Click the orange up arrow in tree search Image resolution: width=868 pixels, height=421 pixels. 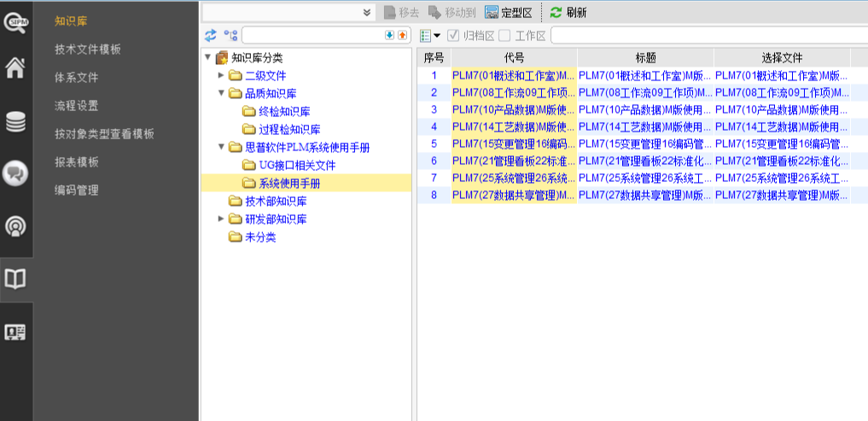coord(402,35)
